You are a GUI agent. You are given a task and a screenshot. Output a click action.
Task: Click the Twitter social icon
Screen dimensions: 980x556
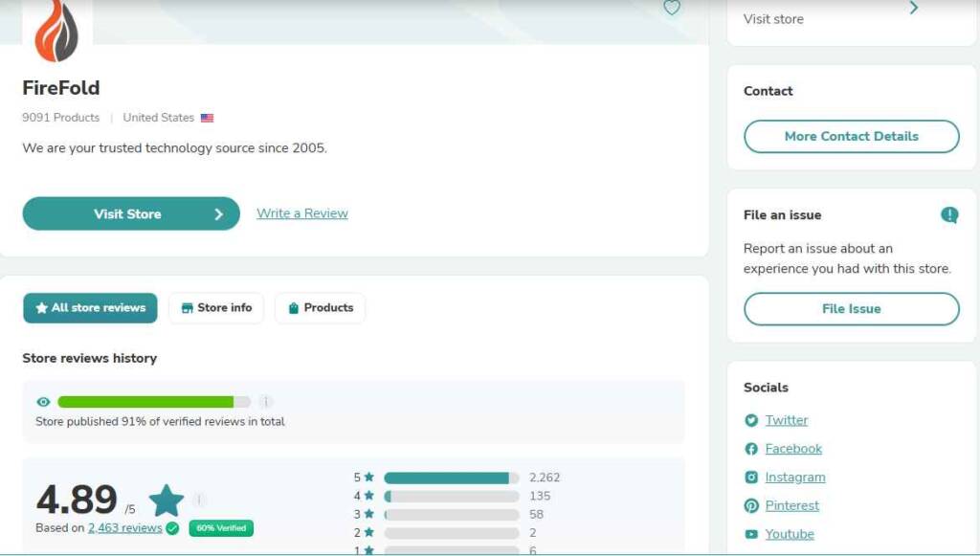click(x=751, y=421)
